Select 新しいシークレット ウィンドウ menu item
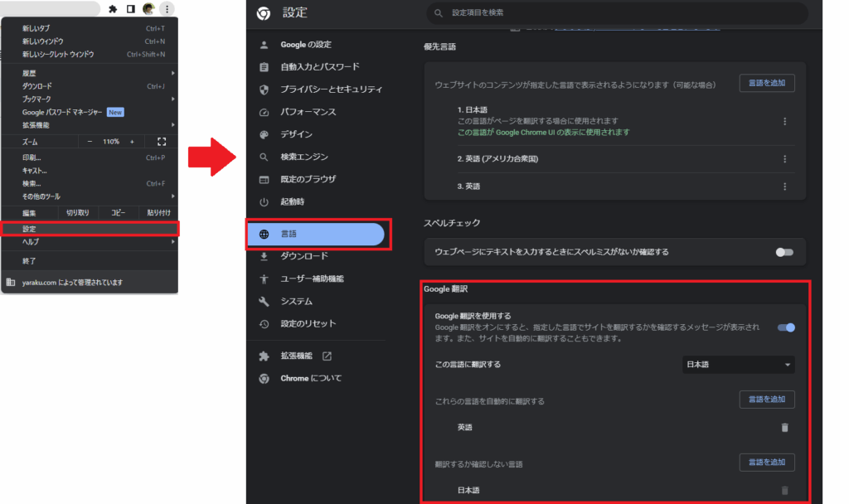This screenshot has height=504, width=849. [x=90, y=54]
